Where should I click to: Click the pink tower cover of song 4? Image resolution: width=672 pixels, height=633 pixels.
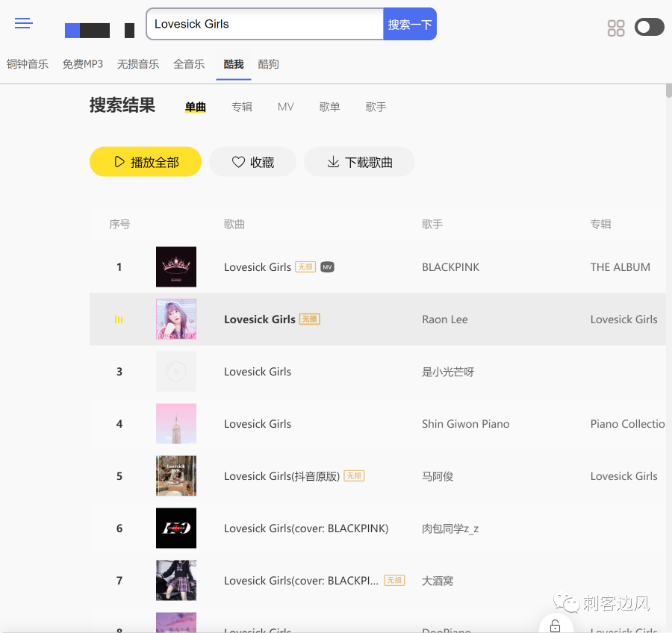tap(176, 423)
